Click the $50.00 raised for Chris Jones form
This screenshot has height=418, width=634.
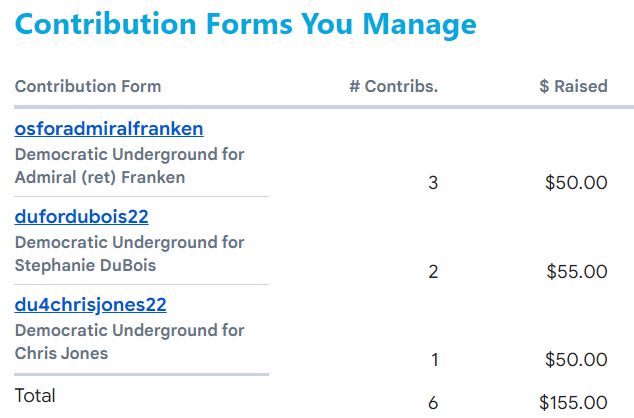(576, 359)
